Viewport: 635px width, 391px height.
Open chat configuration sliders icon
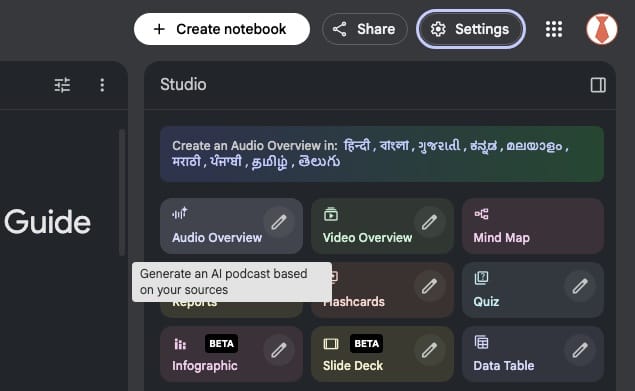pyautogui.click(x=62, y=85)
